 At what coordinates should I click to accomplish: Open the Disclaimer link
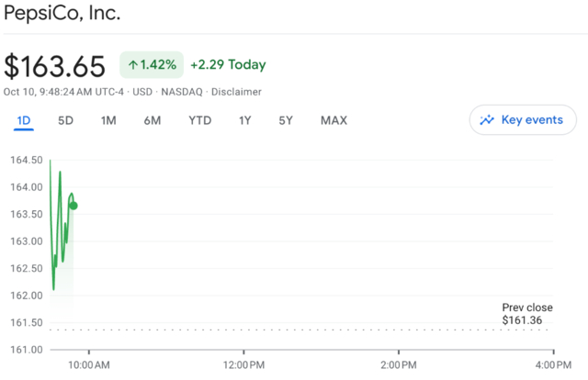236,92
